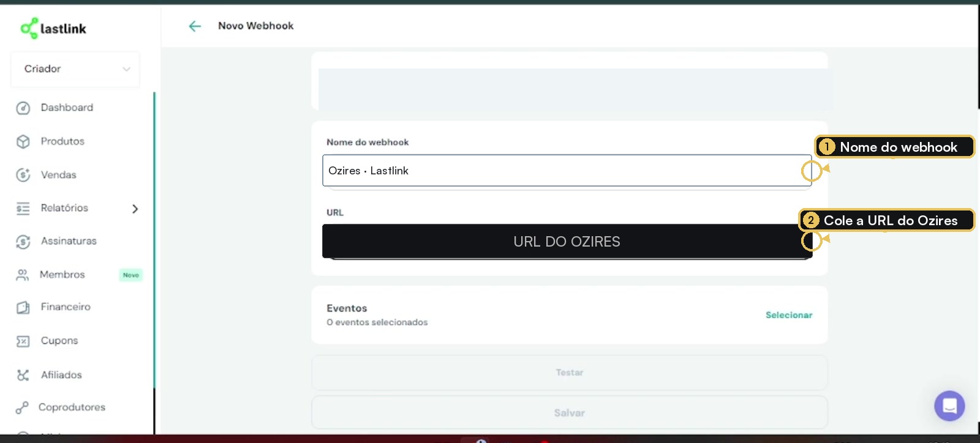Click the lastlink logo icon
The height and width of the screenshot is (443, 980).
[29, 28]
